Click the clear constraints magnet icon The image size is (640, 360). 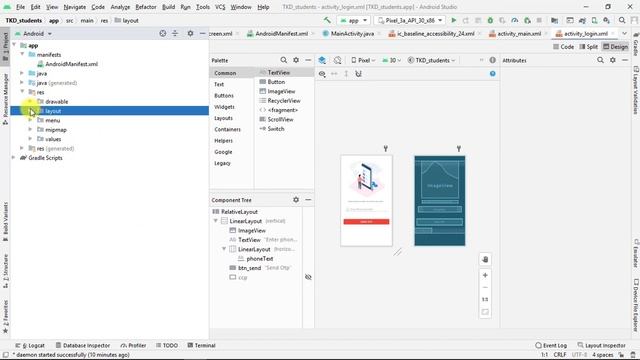(x=358, y=74)
